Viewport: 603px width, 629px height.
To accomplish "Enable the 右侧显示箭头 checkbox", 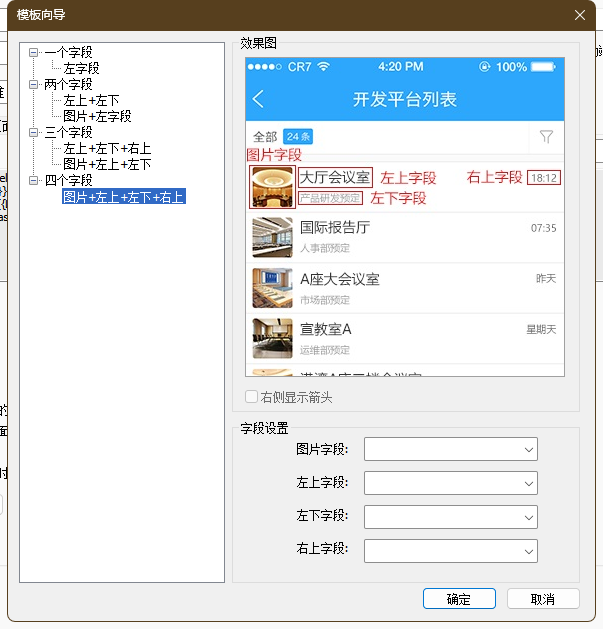I will point(252,397).
